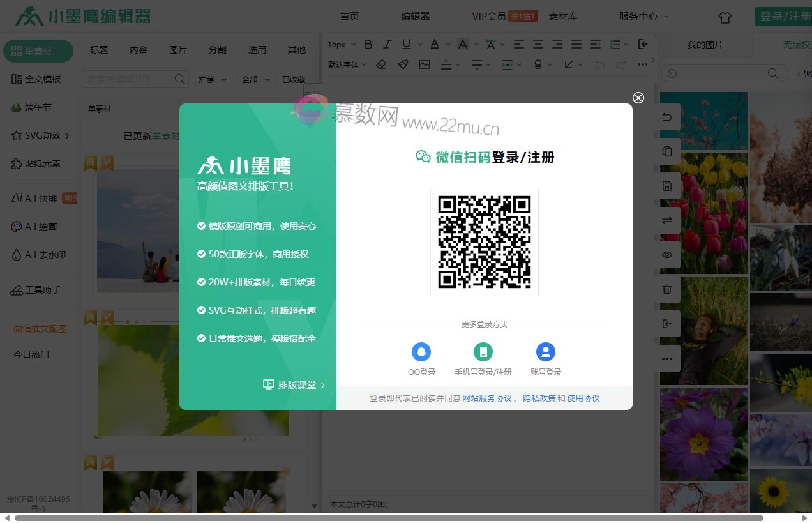Insert an image using the toolbar icon
Viewport: 812px width, 523px height.
coord(425,64)
